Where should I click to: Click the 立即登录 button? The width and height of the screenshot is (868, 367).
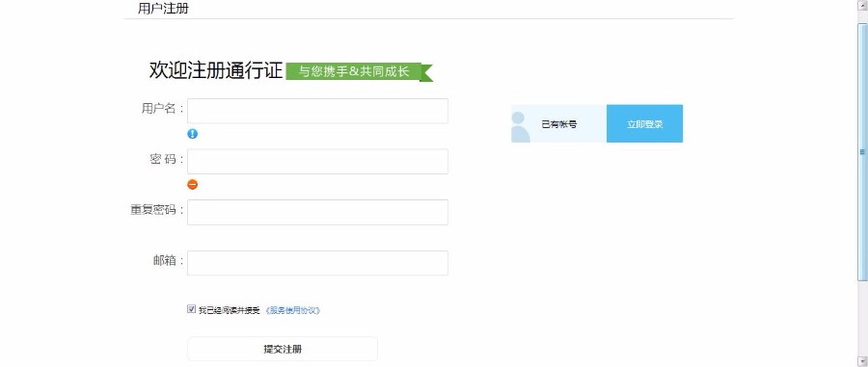click(x=644, y=124)
